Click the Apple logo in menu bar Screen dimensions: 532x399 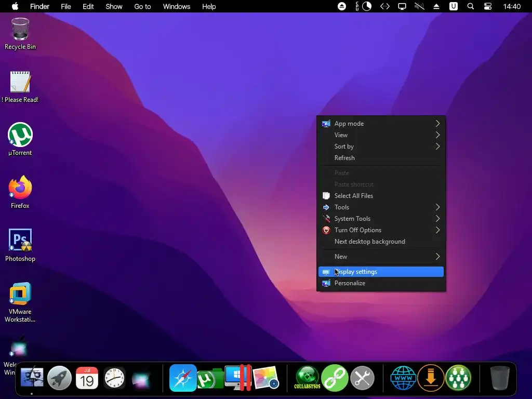15,6
